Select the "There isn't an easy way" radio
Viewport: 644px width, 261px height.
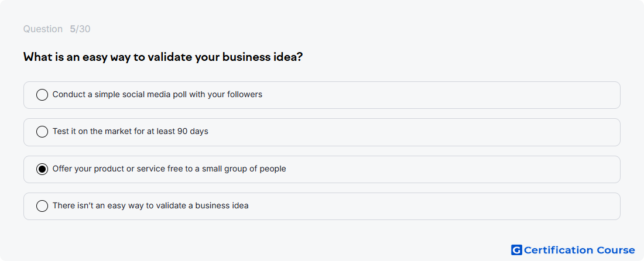point(42,206)
